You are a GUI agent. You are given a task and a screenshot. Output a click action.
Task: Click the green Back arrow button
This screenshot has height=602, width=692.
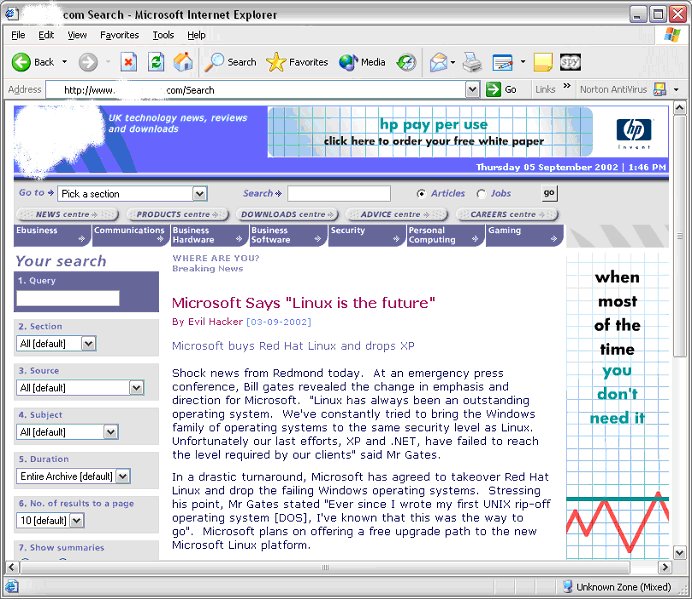click(x=21, y=62)
